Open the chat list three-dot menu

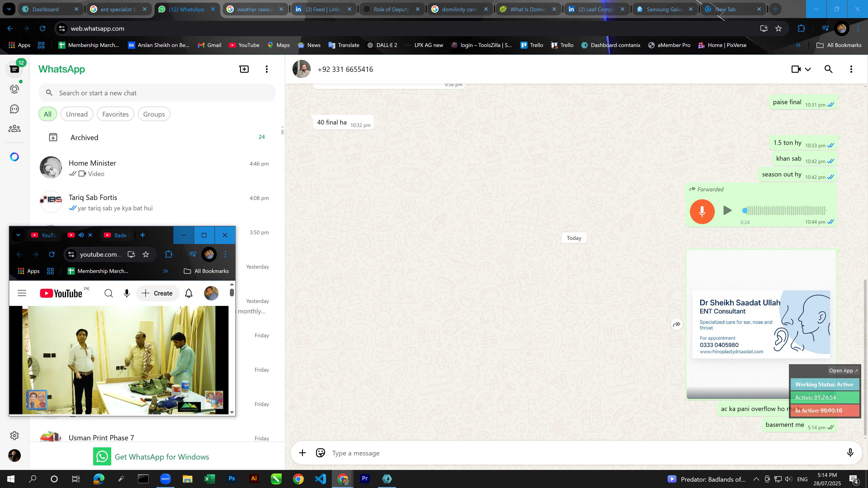[x=267, y=69]
